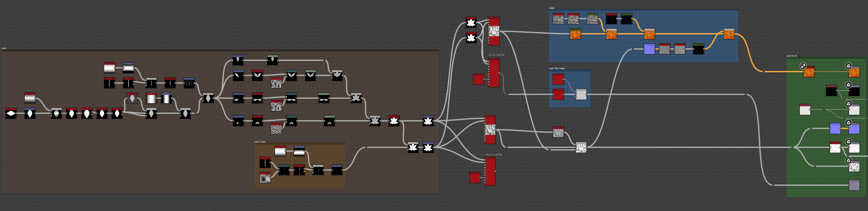Click the checker badge on the orange OUTPUTS node
This screenshot has width=868, height=211.
(x=803, y=66)
